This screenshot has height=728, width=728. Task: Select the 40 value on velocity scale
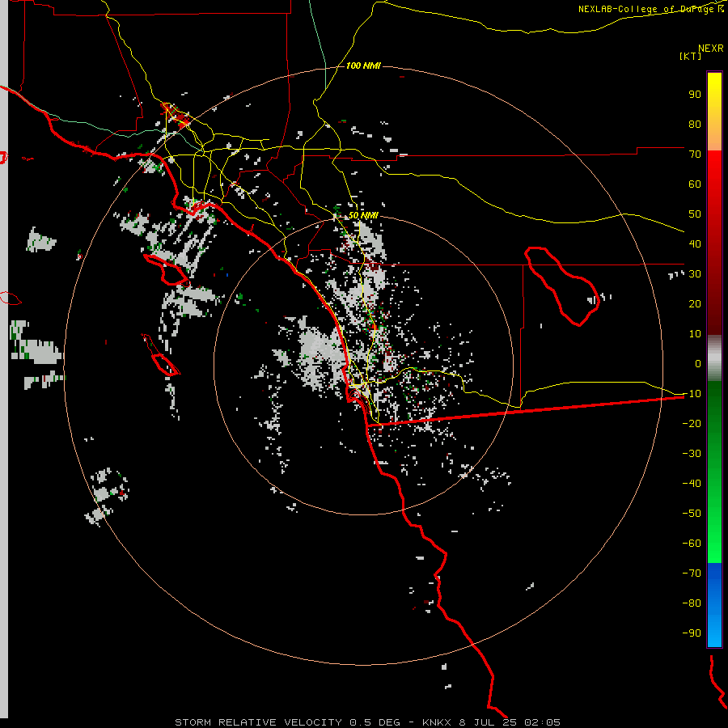tap(695, 244)
